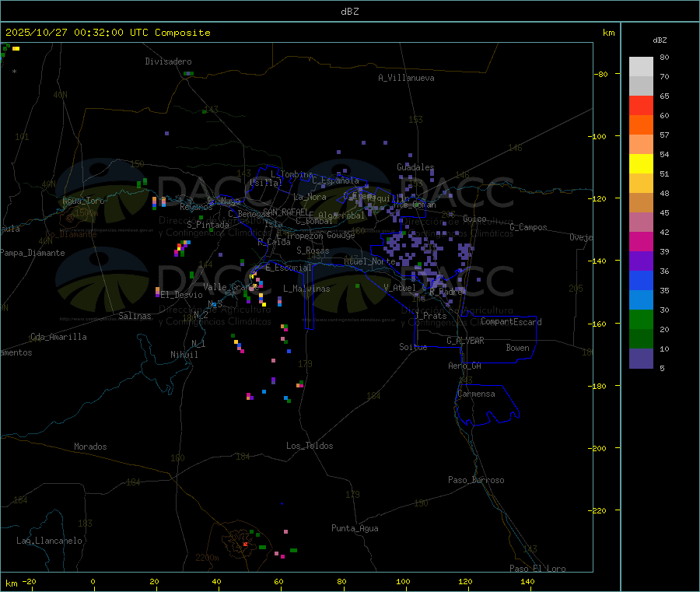The image size is (700, 592).
Task: Click the dBZ title at the top
Action: click(x=349, y=11)
